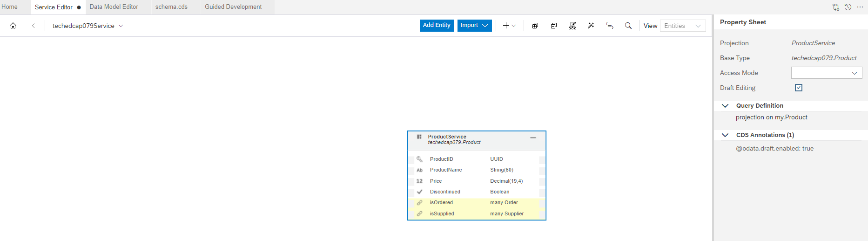Click the home icon in the toolbar

point(13,26)
